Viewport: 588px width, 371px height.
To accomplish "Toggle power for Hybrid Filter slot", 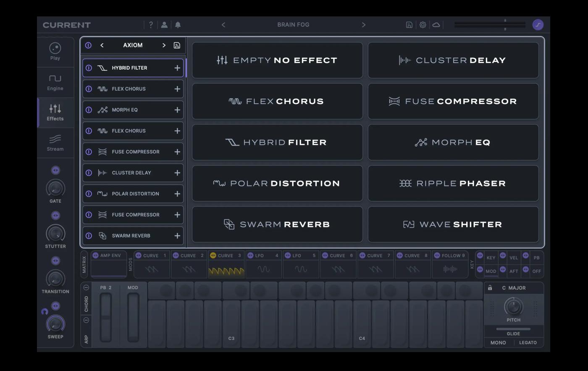I will point(89,68).
